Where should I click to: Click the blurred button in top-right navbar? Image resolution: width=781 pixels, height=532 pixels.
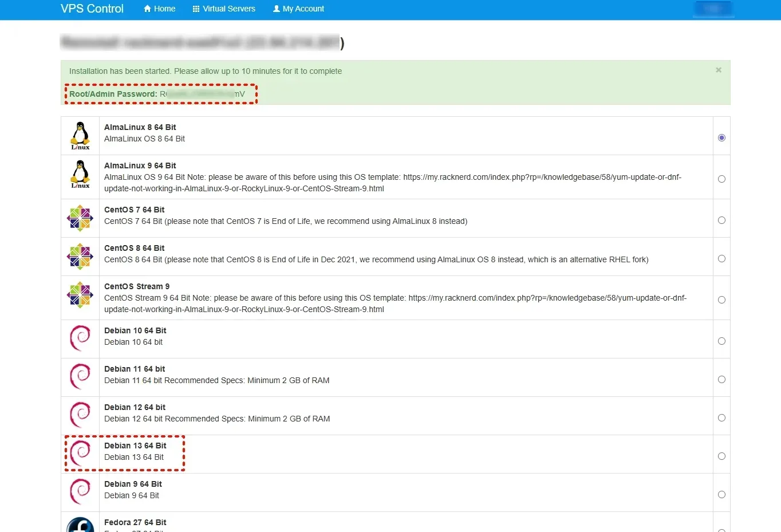pos(713,9)
